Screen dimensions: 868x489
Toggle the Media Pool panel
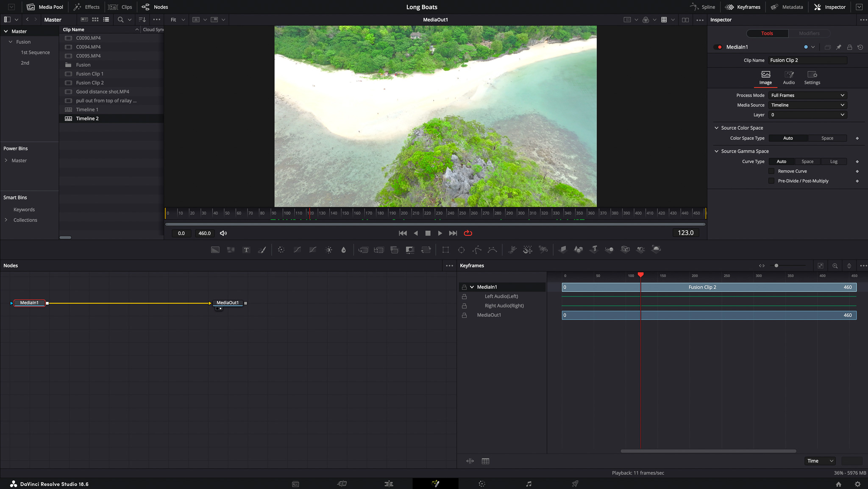click(45, 7)
